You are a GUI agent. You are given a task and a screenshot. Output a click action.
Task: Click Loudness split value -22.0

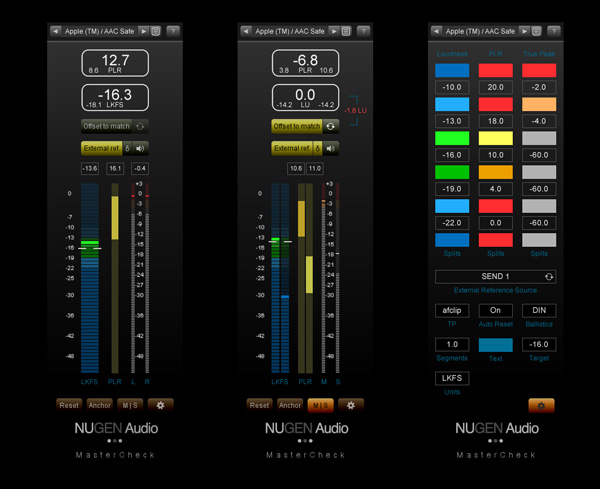point(452,223)
